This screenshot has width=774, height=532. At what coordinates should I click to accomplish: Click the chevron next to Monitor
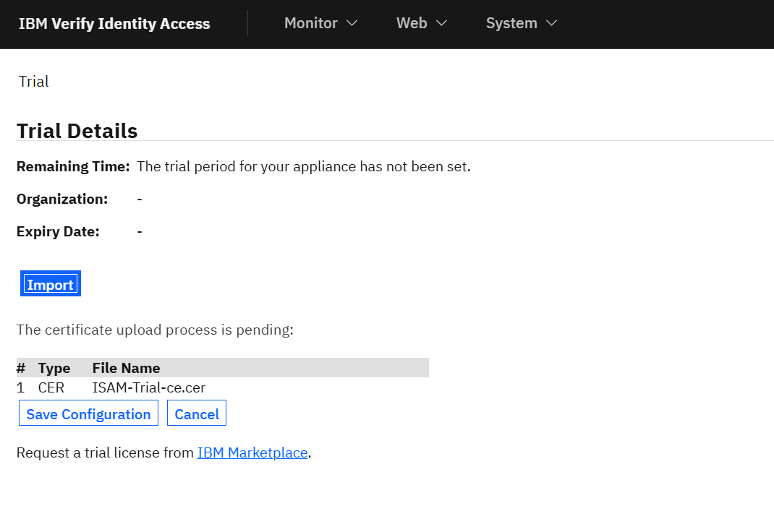[x=352, y=23]
